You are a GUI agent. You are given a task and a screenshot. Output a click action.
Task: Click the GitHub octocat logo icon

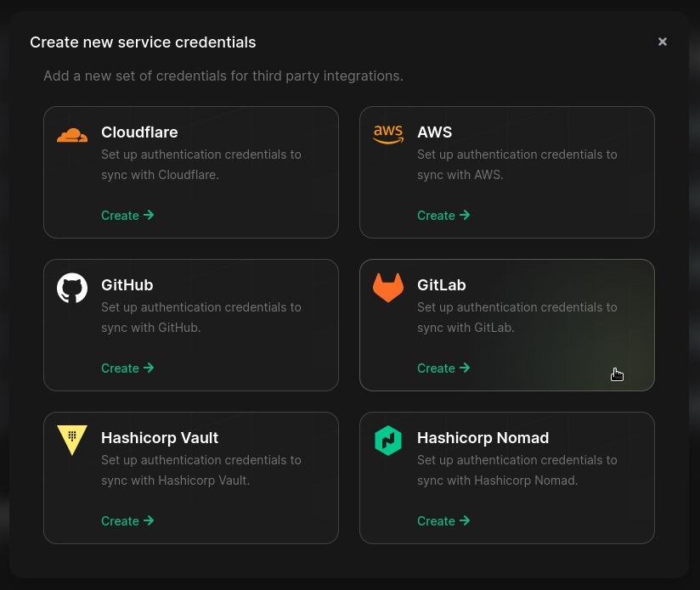pyautogui.click(x=72, y=288)
